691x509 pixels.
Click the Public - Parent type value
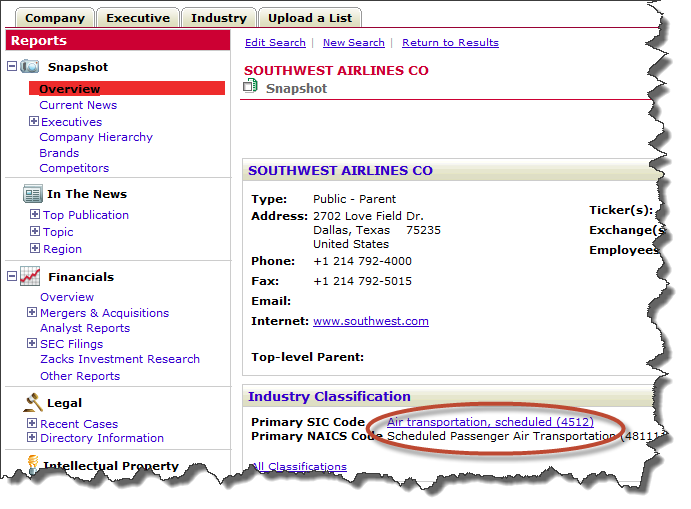(354, 199)
